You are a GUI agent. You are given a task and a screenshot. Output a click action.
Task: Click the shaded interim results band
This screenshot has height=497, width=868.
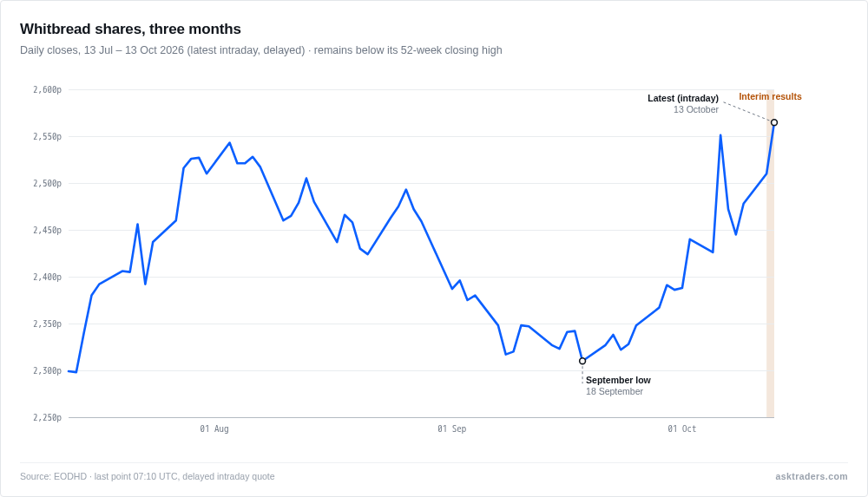[770, 253]
